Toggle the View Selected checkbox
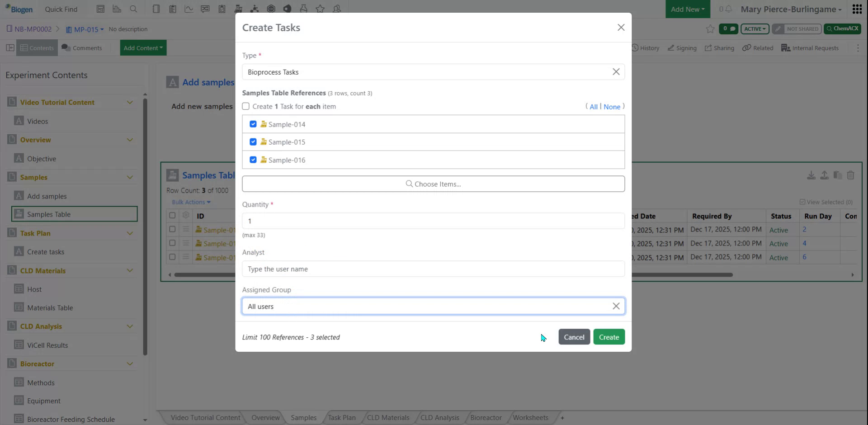This screenshot has height=425, width=868. click(x=803, y=202)
